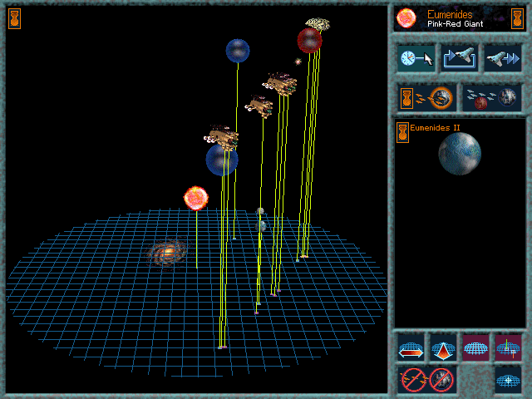Select the pink-red sun in system view
This screenshot has width=532, height=399.
[196, 198]
